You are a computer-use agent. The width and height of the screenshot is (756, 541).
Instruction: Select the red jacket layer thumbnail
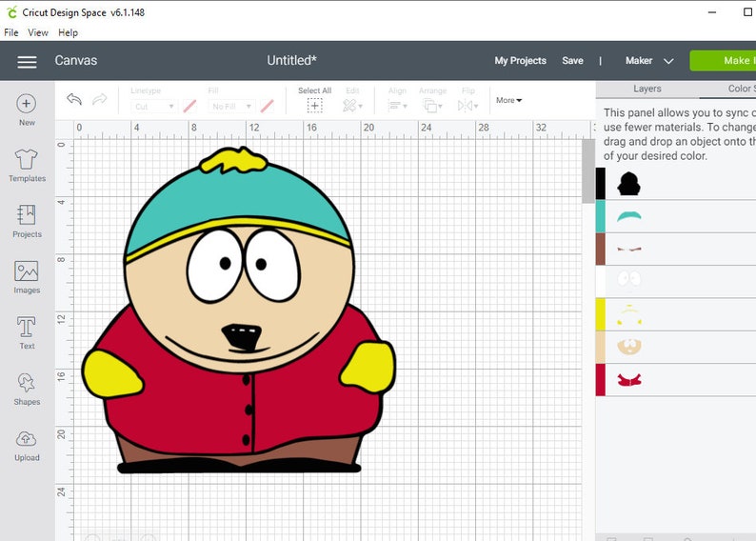[x=629, y=380]
